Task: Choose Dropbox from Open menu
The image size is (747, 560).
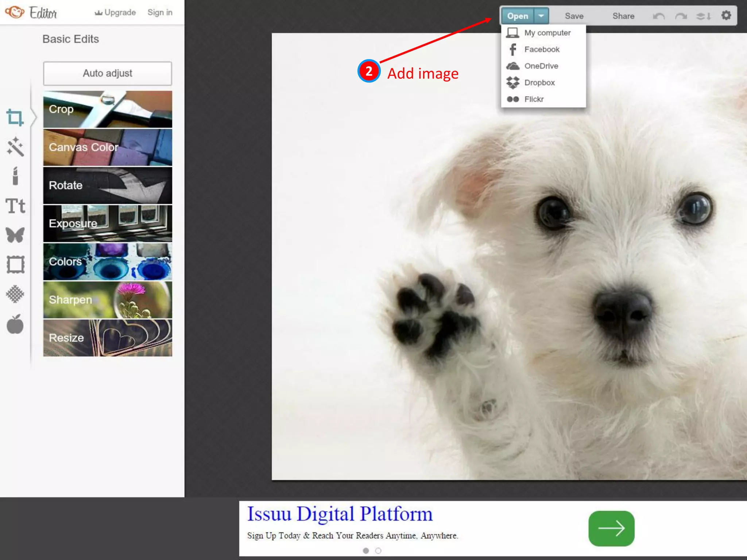Action: coord(539,83)
